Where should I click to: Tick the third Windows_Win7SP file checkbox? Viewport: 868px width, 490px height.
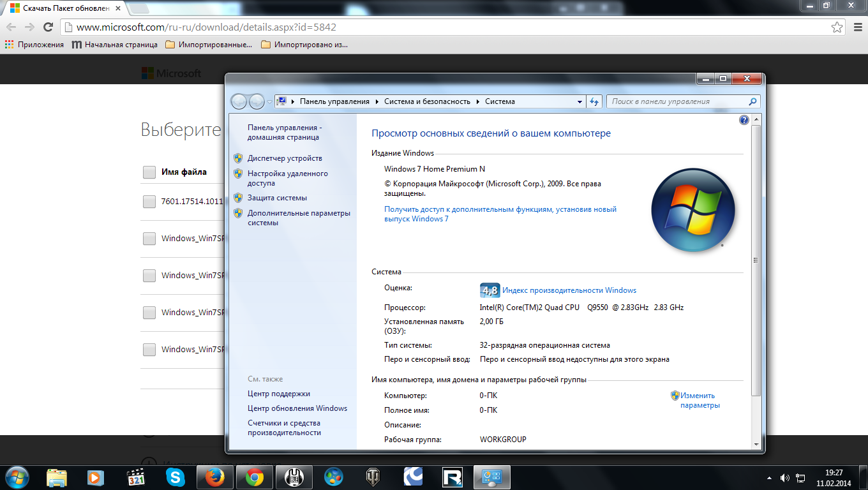[x=149, y=313]
